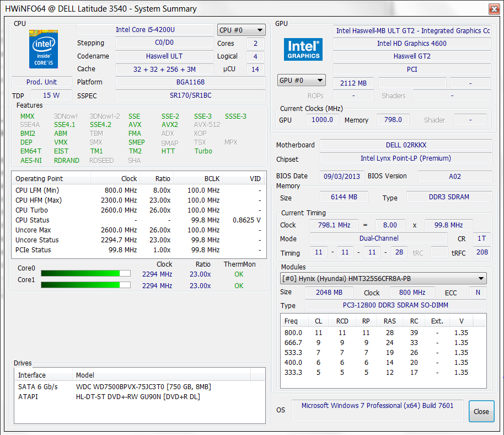Click the cache value 32 + 32 + 256 + 3M
Screen dimensions: 504x435
pos(164,69)
